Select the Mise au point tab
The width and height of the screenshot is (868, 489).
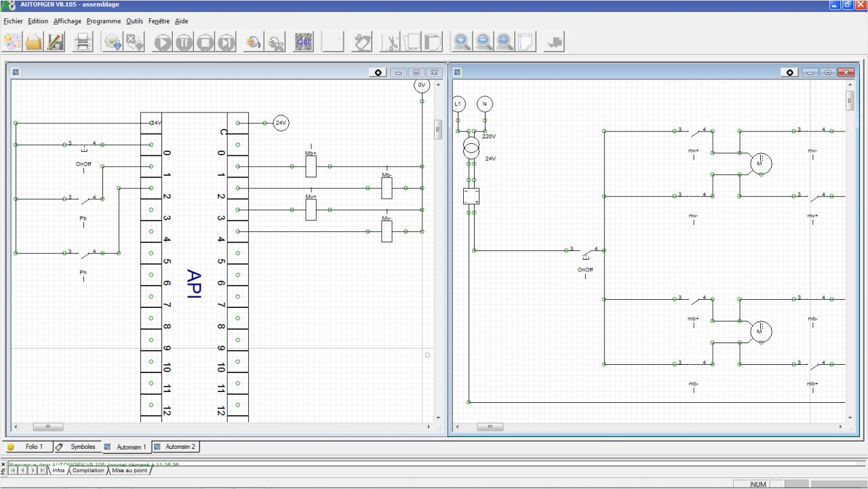pos(130,470)
